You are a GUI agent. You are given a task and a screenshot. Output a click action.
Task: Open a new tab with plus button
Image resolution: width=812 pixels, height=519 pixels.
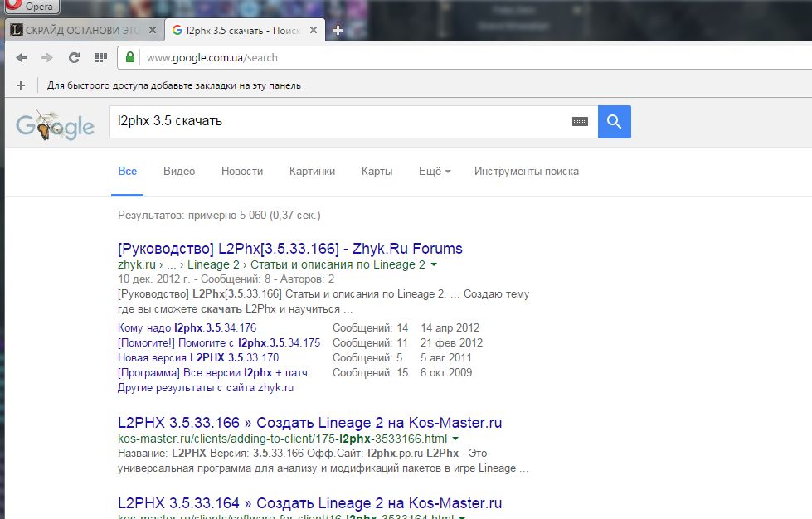point(338,31)
